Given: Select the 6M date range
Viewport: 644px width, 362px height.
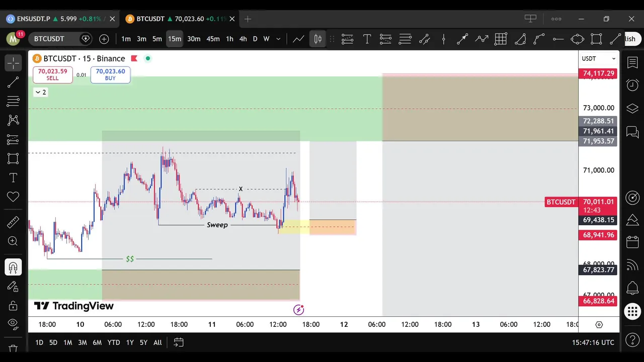Looking at the screenshot, I should pyautogui.click(x=97, y=342).
